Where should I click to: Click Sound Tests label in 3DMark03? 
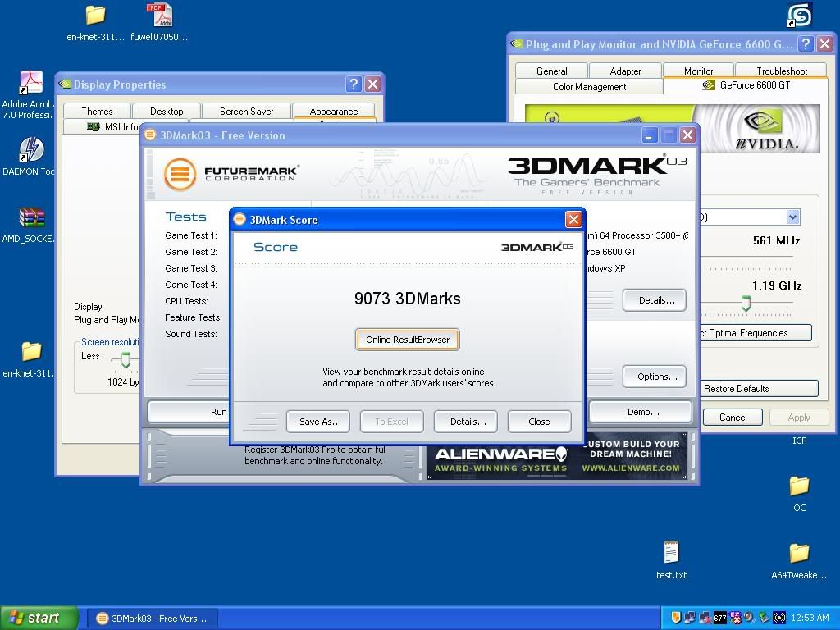(190, 334)
